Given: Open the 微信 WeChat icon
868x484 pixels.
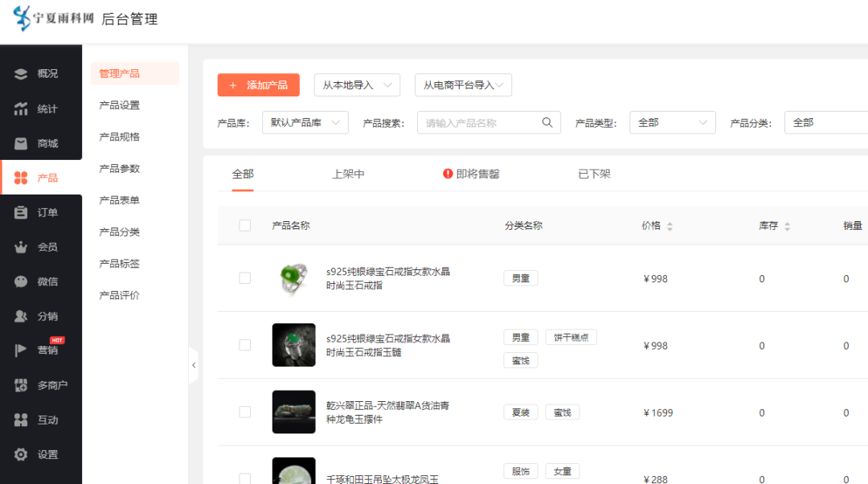Looking at the screenshot, I should (x=20, y=281).
